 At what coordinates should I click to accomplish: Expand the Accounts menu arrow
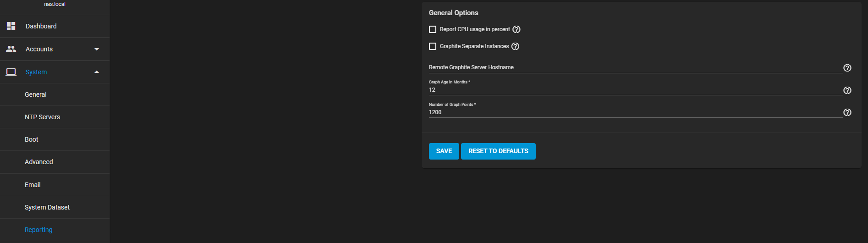click(x=97, y=49)
